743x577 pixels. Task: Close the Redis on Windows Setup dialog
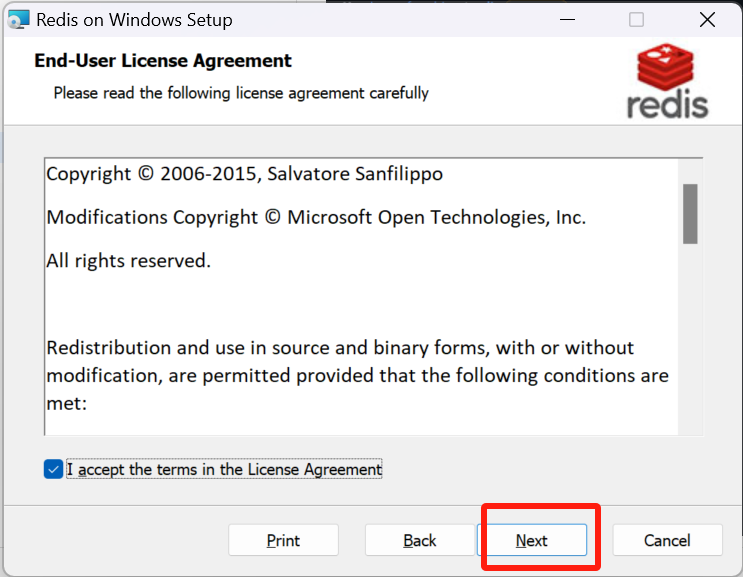[x=707, y=20]
